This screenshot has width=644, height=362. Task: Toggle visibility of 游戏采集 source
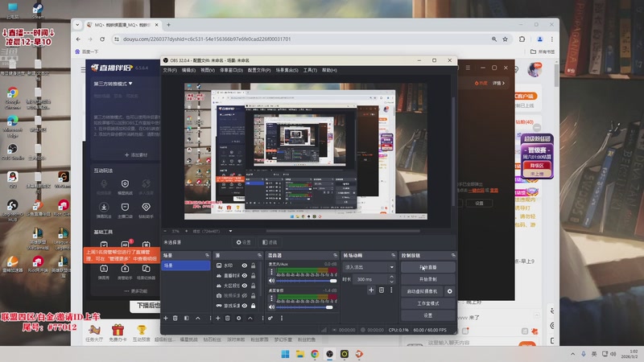coord(245,306)
